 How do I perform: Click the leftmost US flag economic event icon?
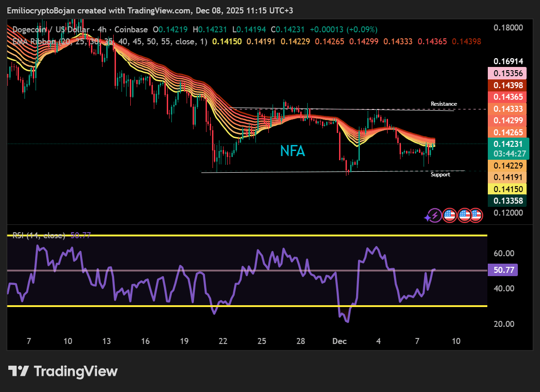(449, 215)
